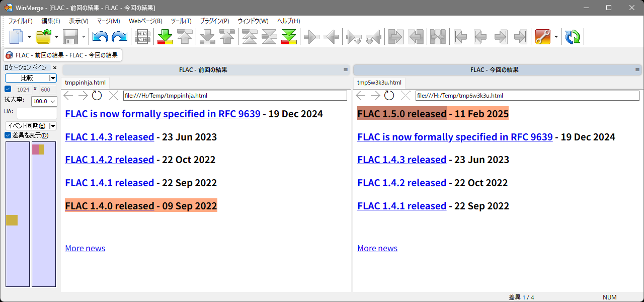
Task: Click left pane More news link
Action: coord(85,248)
